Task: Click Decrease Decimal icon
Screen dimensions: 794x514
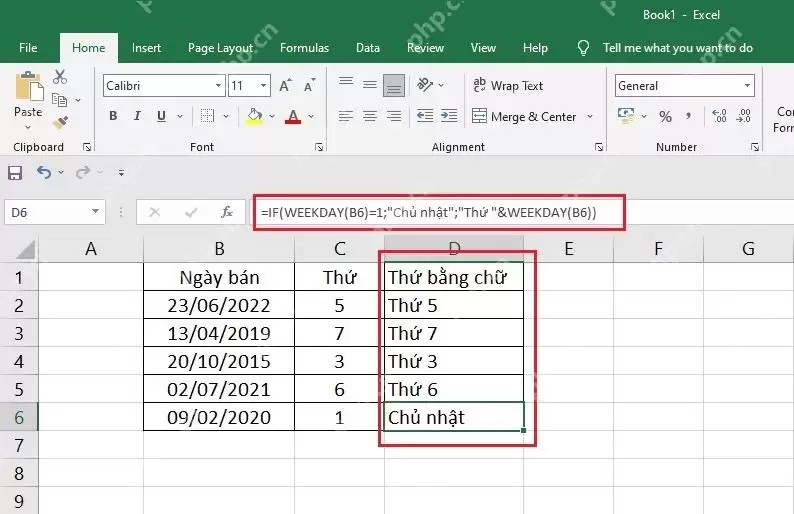Action: point(743,116)
